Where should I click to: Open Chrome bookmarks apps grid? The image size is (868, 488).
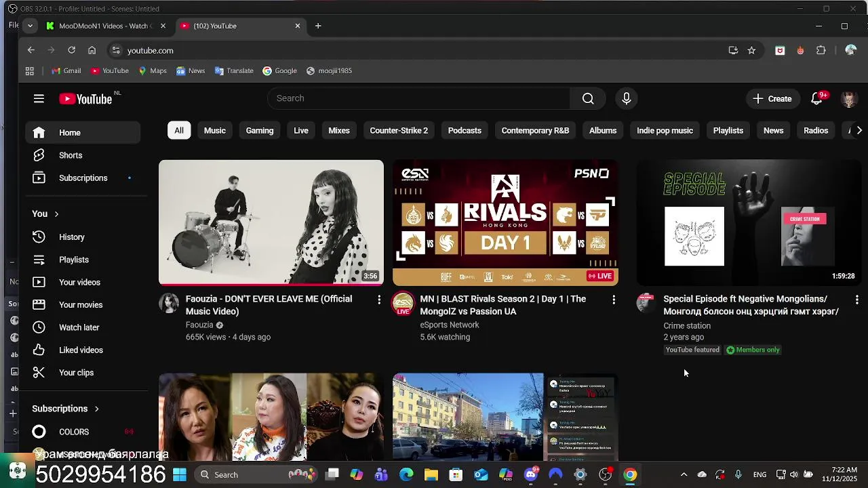30,70
